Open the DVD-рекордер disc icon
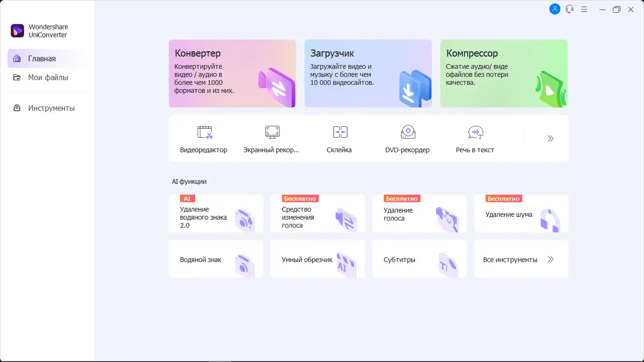Screen dimensions: 644x362 click(x=408, y=132)
